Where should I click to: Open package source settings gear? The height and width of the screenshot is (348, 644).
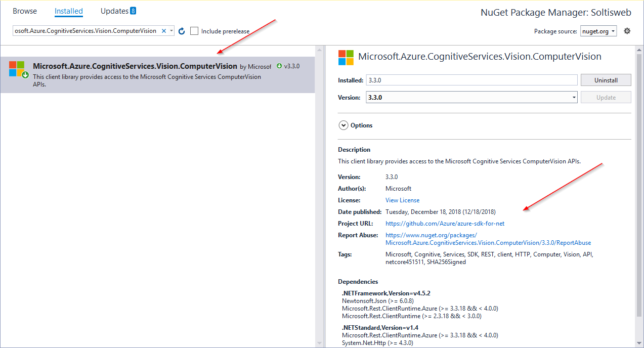click(627, 31)
